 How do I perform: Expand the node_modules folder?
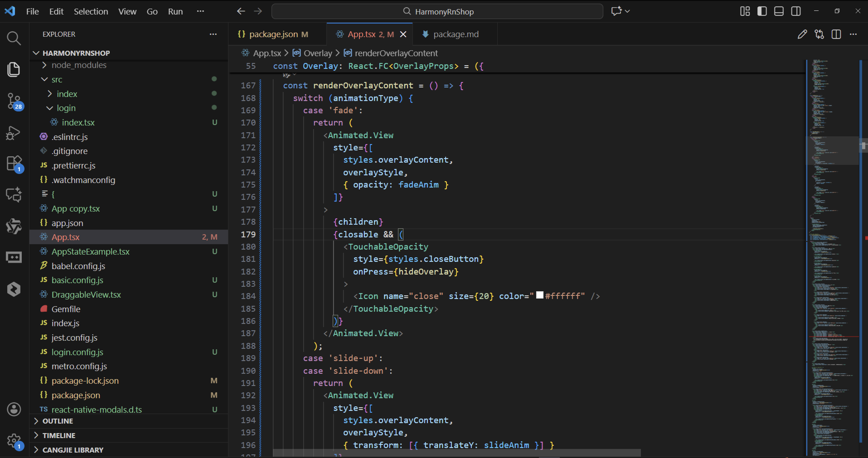tap(78, 65)
